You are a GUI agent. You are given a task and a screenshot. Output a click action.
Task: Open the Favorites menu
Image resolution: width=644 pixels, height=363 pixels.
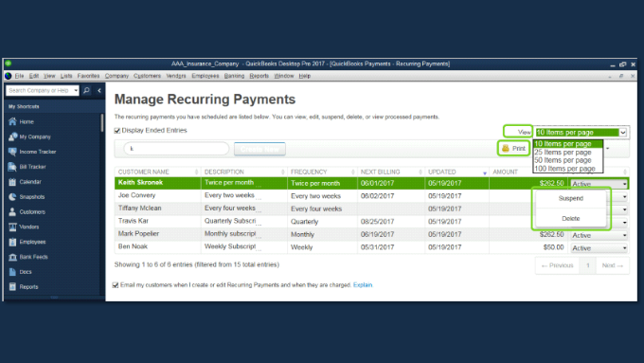(x=88, y=76)
